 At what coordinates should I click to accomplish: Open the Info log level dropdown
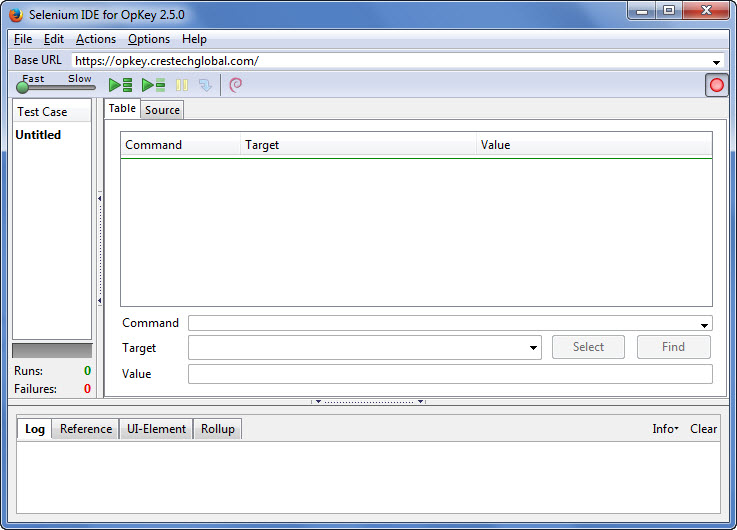665,429
